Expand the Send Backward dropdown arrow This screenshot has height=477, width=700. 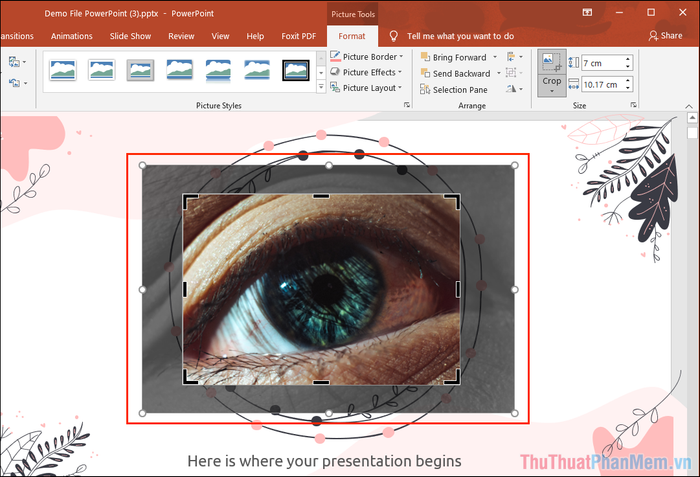[498, 73]
